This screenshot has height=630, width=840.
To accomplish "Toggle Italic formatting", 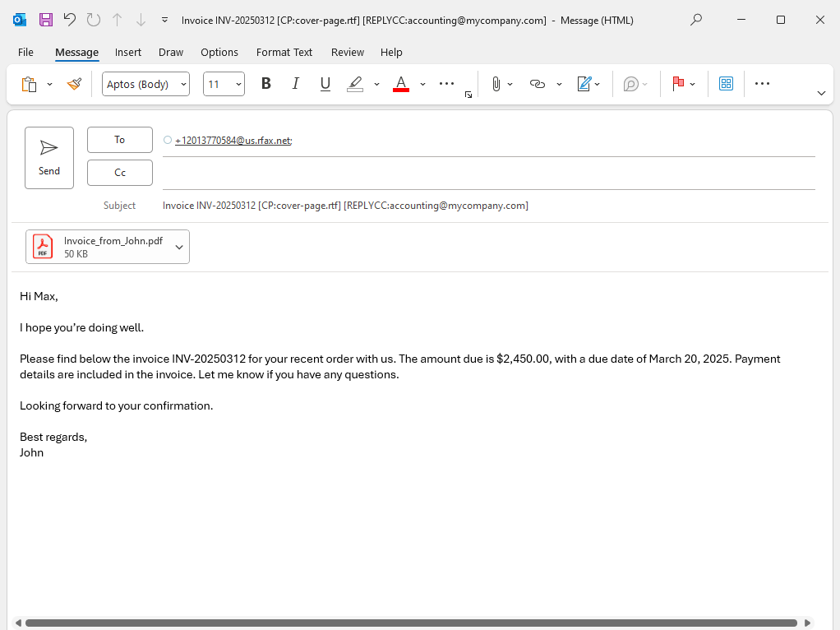I will (x=295, y=84).
